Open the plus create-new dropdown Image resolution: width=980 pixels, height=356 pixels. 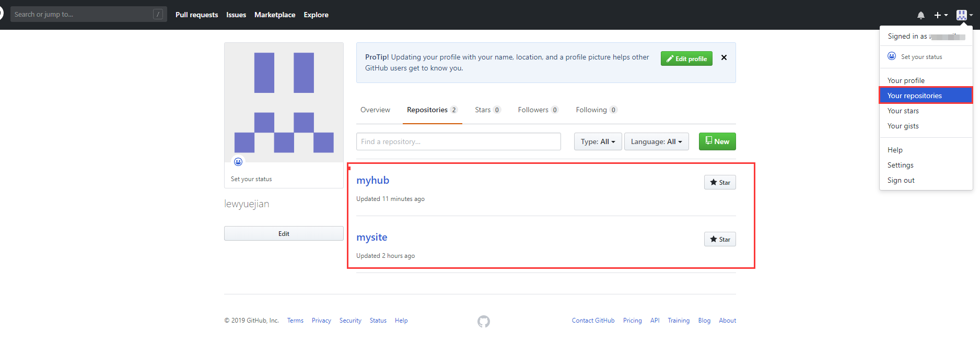coord(941,15)
